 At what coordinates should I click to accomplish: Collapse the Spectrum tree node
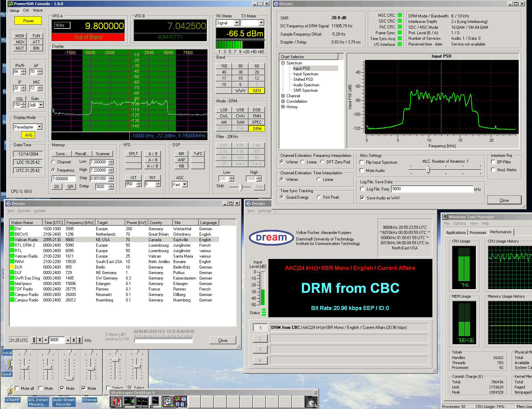tap(283, 63)
